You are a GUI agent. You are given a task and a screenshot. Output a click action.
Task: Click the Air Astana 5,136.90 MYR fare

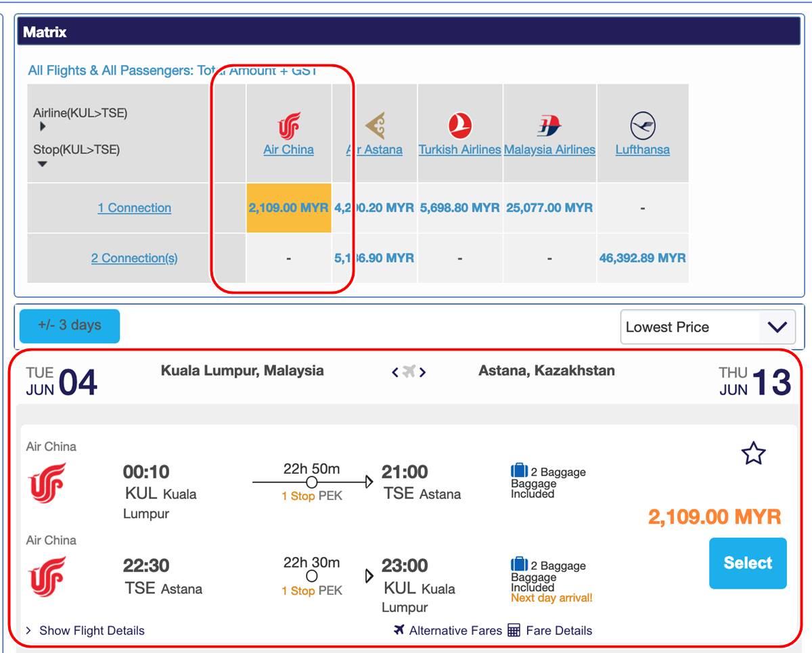(x=374, y=258)
